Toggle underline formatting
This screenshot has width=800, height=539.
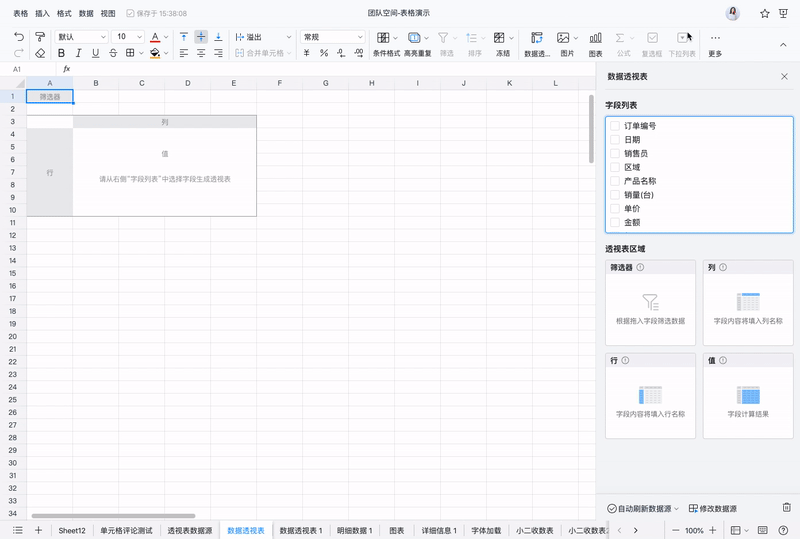(x=95, y=53)
